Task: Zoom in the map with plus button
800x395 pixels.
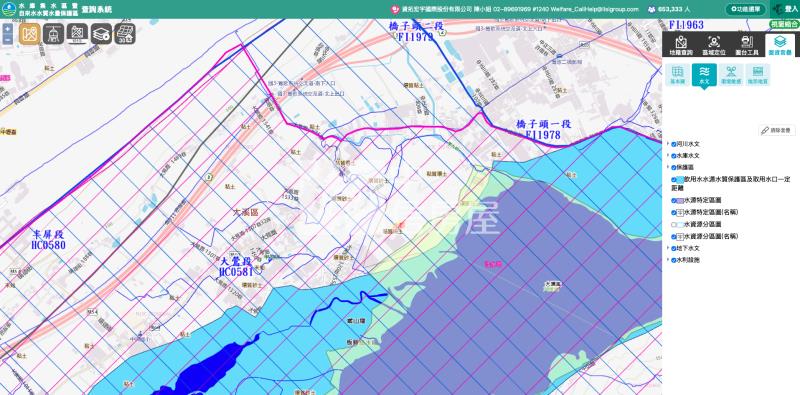Action: pyautogui.click(x=7, y=29)
